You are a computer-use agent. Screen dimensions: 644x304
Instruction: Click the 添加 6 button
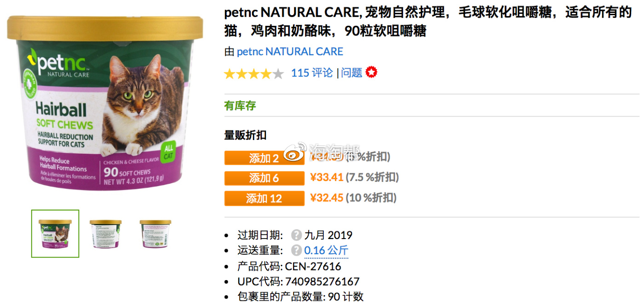264,178
